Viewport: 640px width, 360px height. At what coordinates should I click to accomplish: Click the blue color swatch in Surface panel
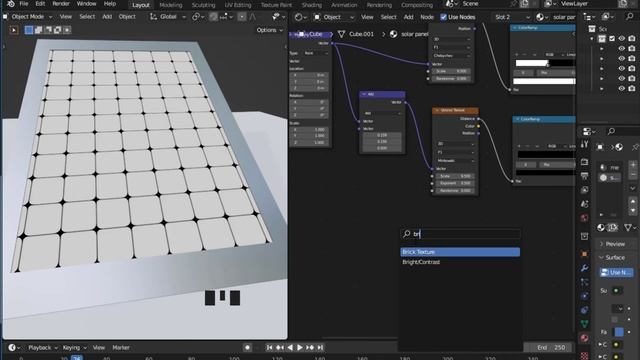[x=619, y=332]
